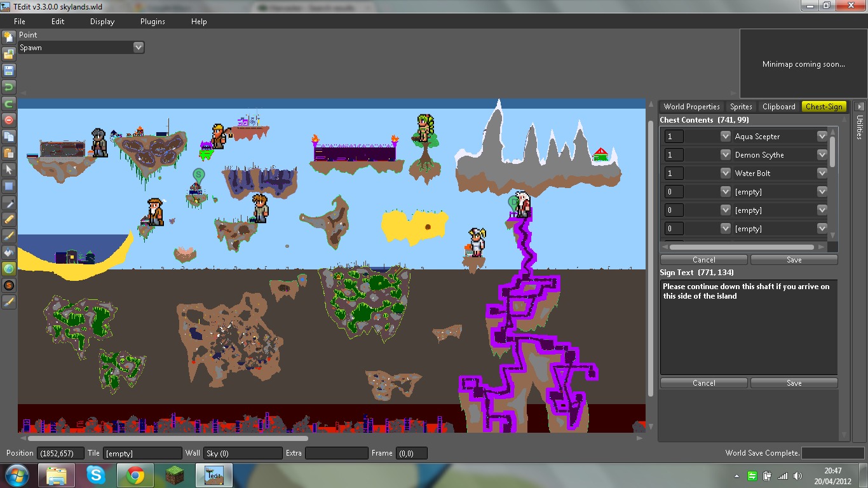Open item dropdown for Aqua Scepter
This screenshot has height=488, width=868.
822,136
